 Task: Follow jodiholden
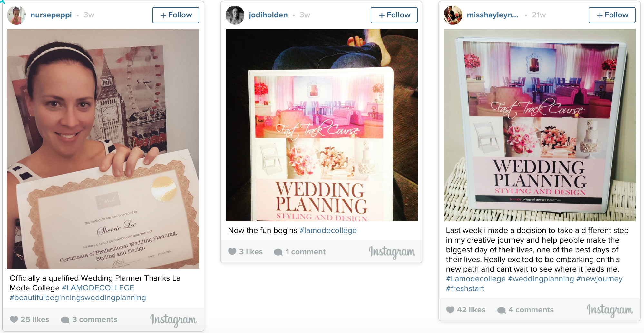tap(394, 15)
